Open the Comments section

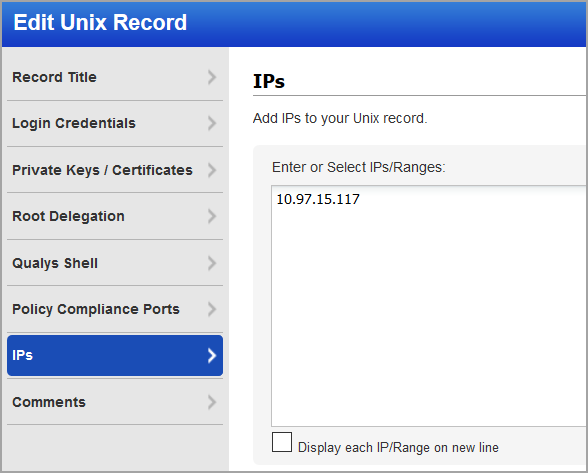pyautogui.click(x=115, y=402)
